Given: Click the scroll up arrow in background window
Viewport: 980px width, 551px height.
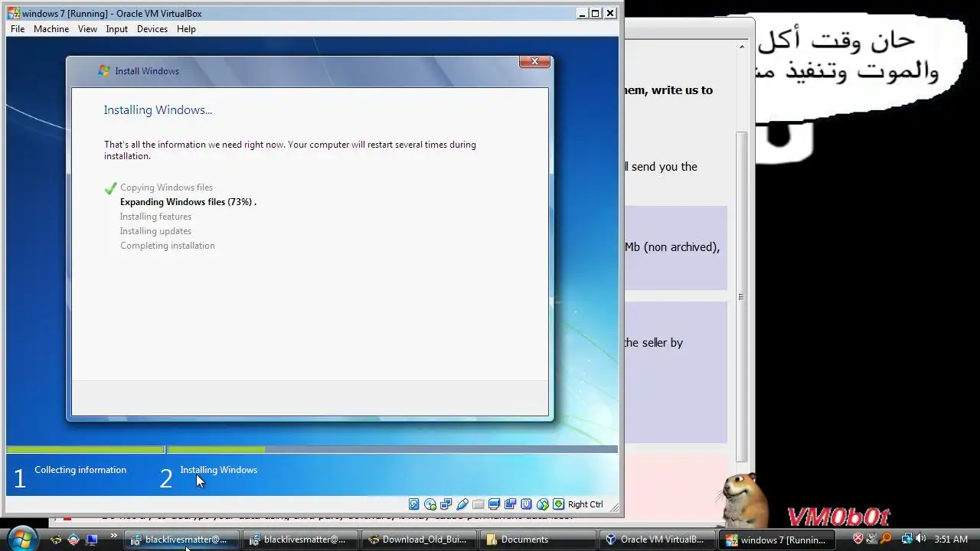Looking at the screenshot, I should click(741, 47).
